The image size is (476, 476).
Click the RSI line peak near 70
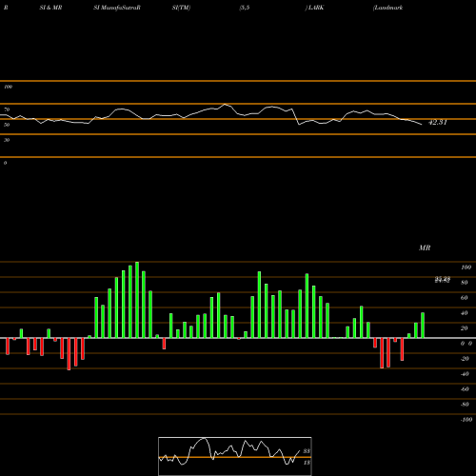225,105
